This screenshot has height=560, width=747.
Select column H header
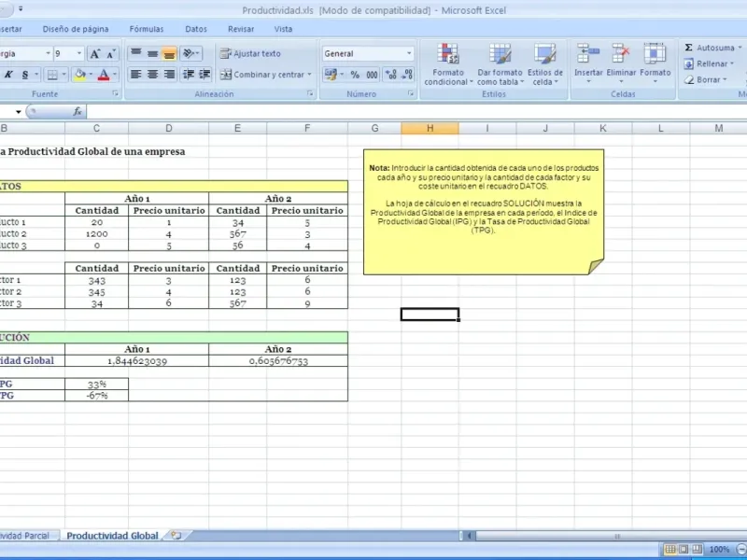click(x=430, y=128)
